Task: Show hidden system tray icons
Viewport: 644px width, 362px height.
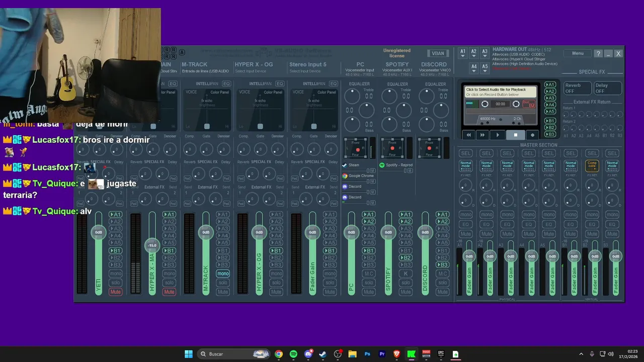Action: click(x=581, y=354)
